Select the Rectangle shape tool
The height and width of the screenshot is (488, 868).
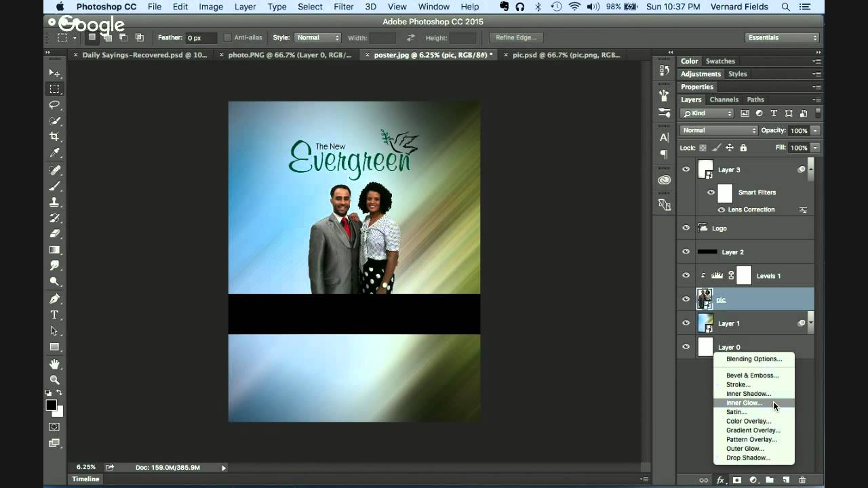54,347
